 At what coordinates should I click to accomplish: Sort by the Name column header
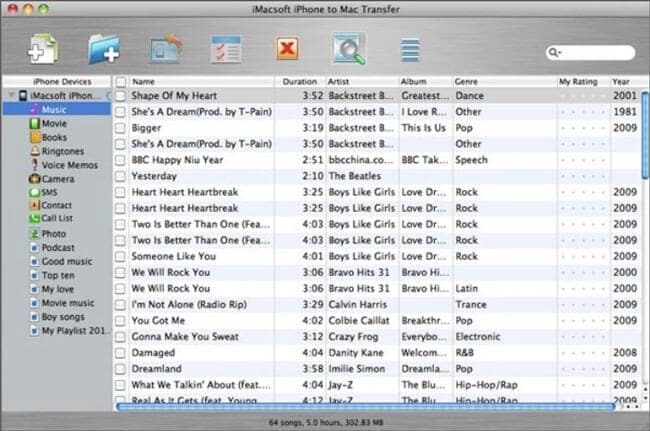[x=202, y=82]
